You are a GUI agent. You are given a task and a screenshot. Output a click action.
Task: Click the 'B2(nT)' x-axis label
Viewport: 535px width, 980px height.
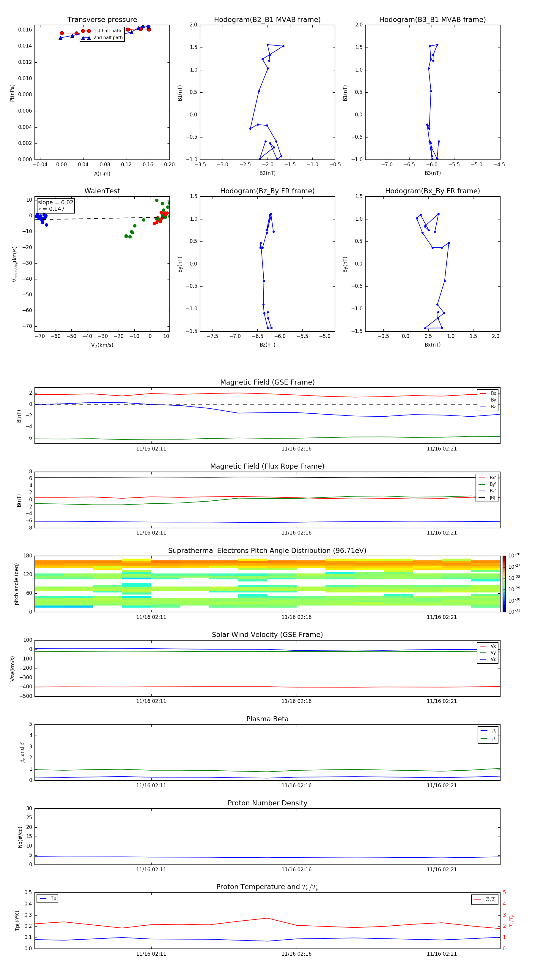(267, 173)
